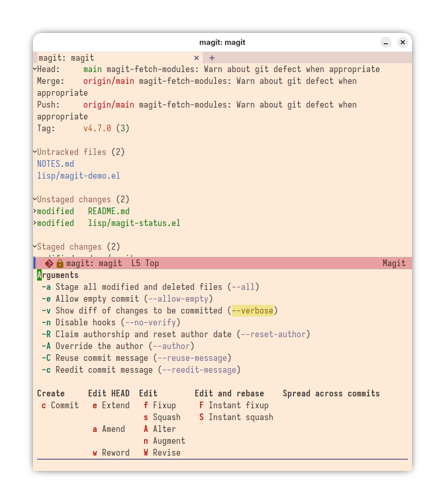Click untracked file lisp/magit-demo.el
Image resolution: width=445 pixels, height=504 pixels.
[78, 176]
